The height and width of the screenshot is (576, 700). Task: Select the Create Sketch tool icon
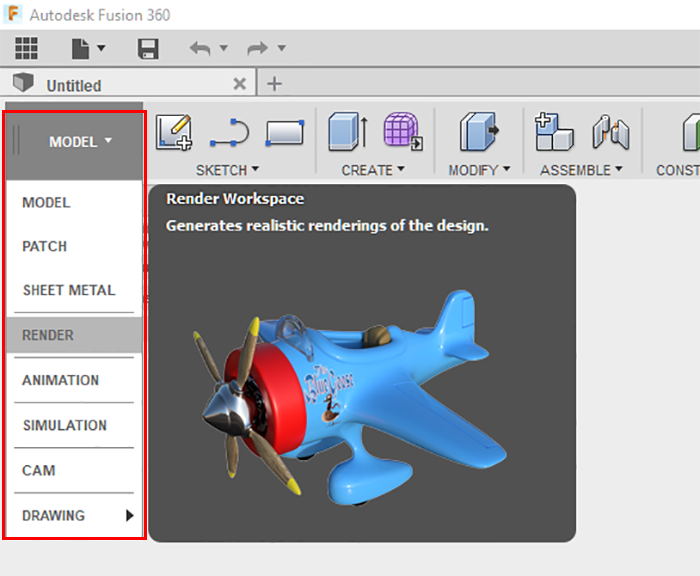tap(174, 132)
